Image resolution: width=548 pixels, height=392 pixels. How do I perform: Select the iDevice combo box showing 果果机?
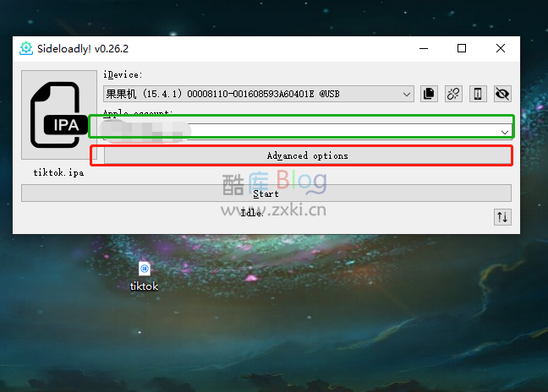(x=259, y=94)
